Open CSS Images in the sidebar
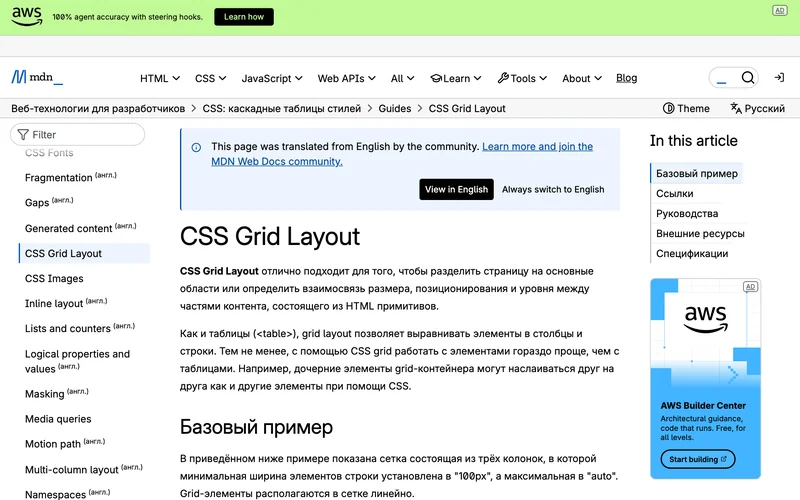Image resolution: width=800 pixels, height=500 pixels. [x=54, y=279]
